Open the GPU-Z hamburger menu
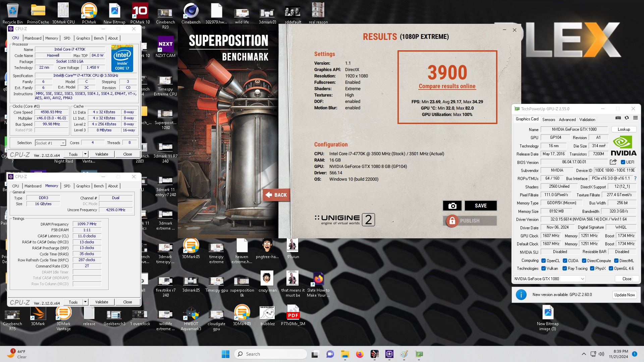This screenshot has height=362, width=644. pos(635,118)
